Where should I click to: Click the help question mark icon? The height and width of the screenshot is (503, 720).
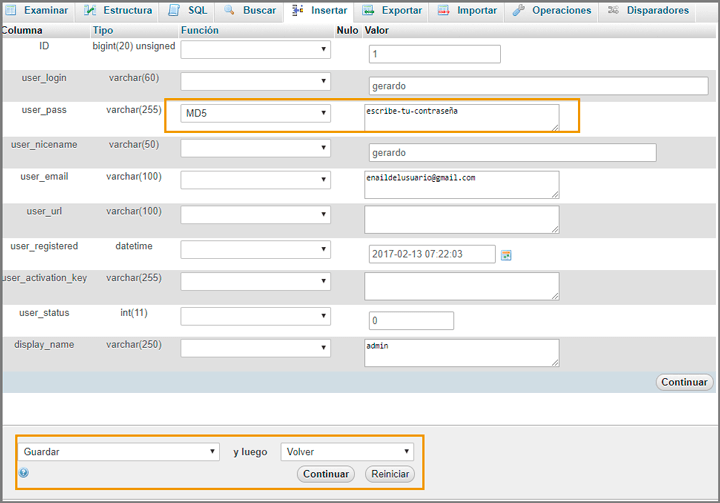[x=23, y=473]
